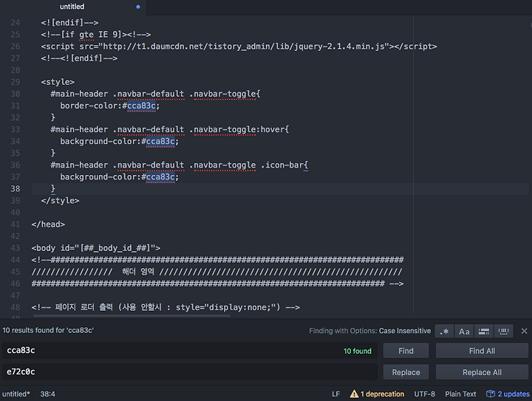Click the modified dot on untitled tab
Screen dimensions: 532x401
pos(138,7)
